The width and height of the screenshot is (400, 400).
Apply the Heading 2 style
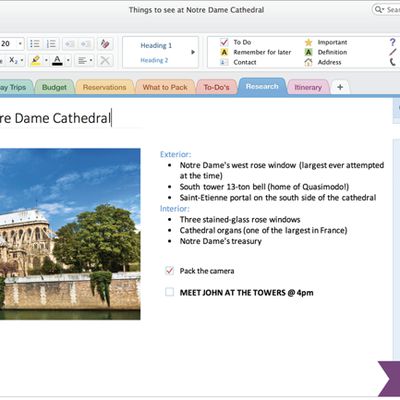click(154, 60)
